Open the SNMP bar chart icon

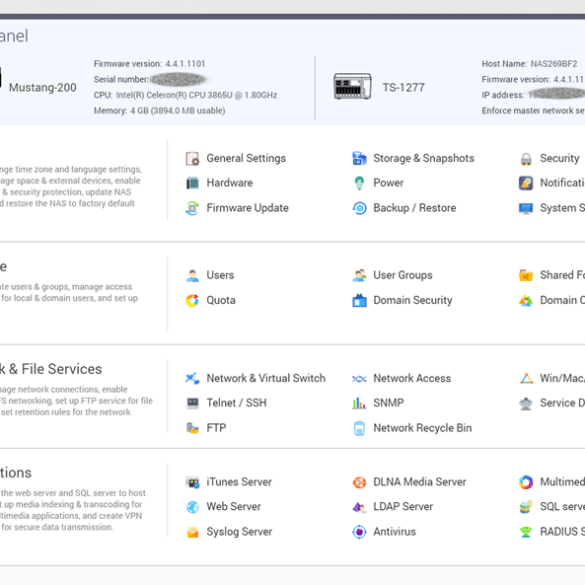359,403
